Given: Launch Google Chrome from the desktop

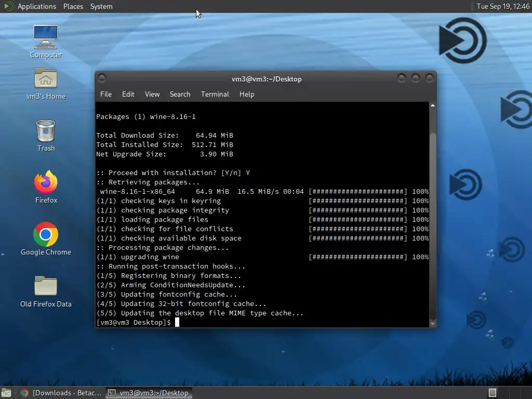Looking at the screenshot, I should tap(46, 239).
